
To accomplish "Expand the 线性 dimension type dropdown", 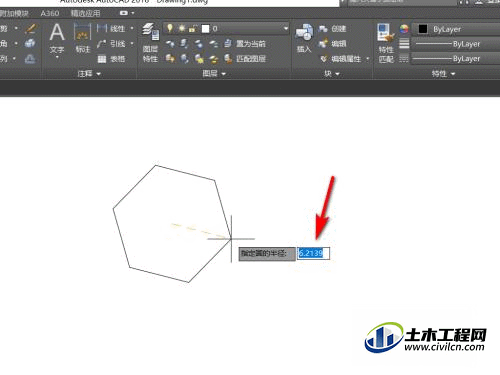I will coord(132,28).
